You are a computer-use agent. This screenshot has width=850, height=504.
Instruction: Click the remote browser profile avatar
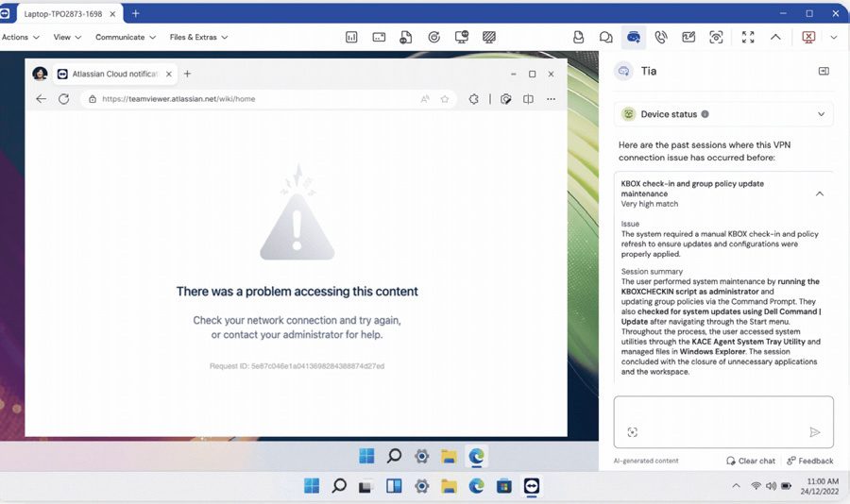point(40,74)
